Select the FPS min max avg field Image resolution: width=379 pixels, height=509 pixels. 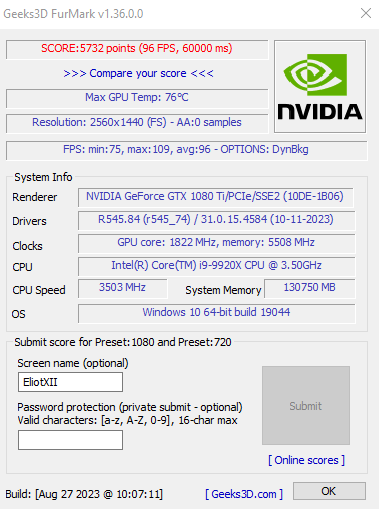click(187, 150)
